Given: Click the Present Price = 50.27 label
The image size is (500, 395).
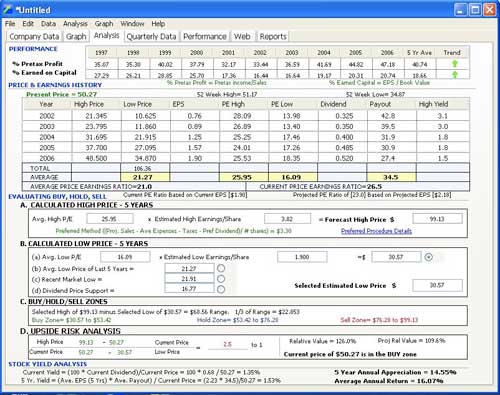Looking at the screenshot, I should point(61,94).
